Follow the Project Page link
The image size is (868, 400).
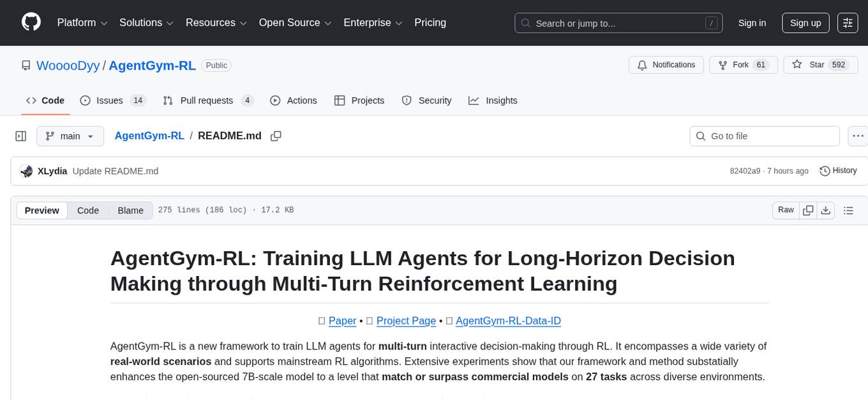pyautogui.click(x=406, y=321)
